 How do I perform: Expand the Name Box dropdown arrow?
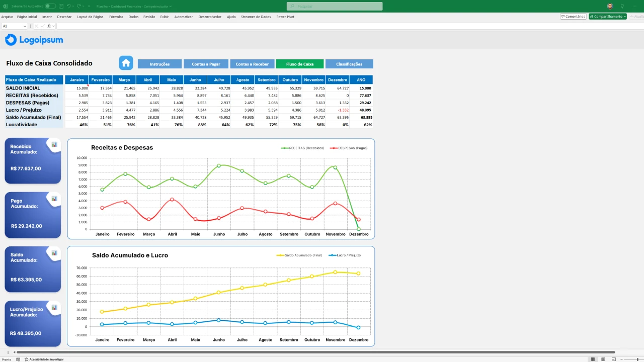click(x=25, y=26)
